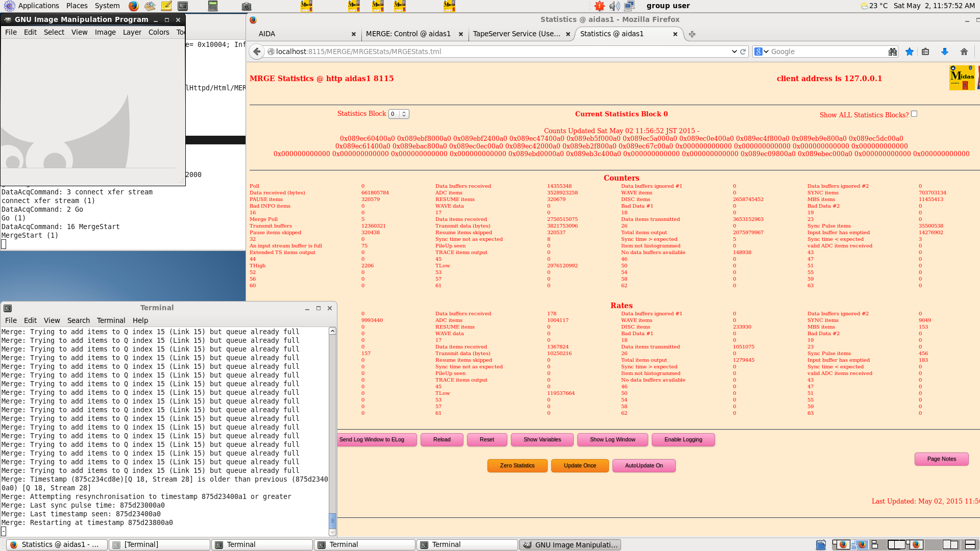Adjust the Statistics Block number stepper
This screenshot has width=980, height=551.
[404, 114]
